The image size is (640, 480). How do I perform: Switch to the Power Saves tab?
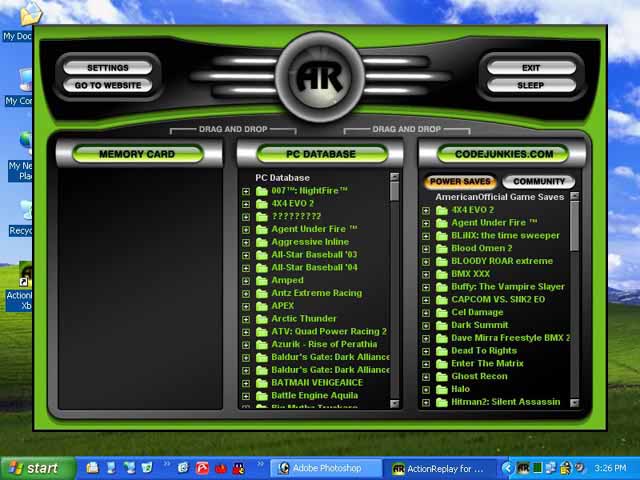(x=460, y=182)
